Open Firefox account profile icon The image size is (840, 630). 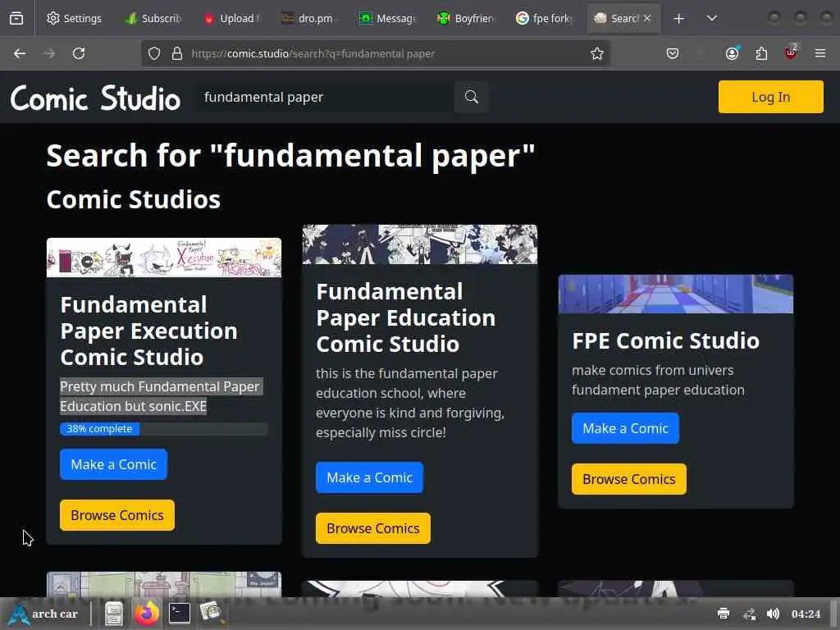(x=733, y=53)
